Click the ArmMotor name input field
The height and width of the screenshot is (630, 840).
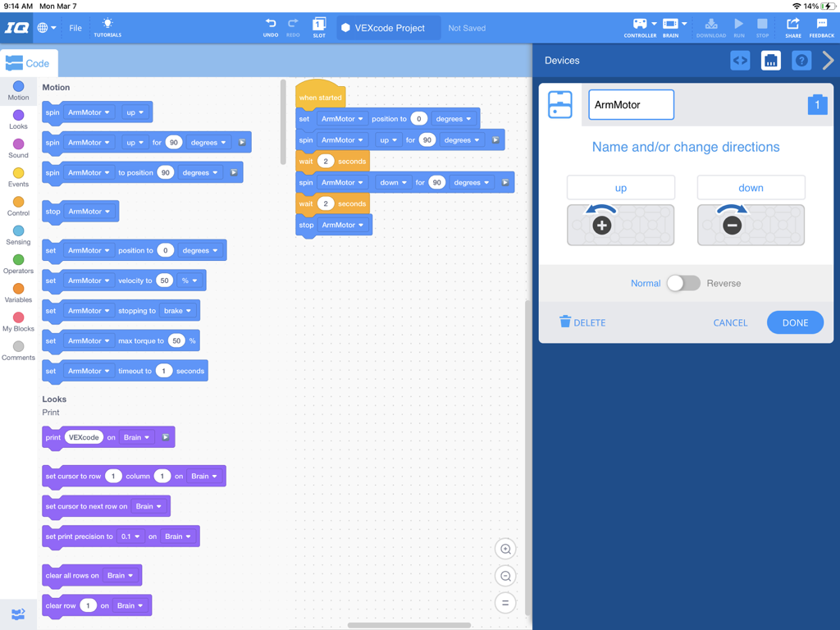(631, 105)
